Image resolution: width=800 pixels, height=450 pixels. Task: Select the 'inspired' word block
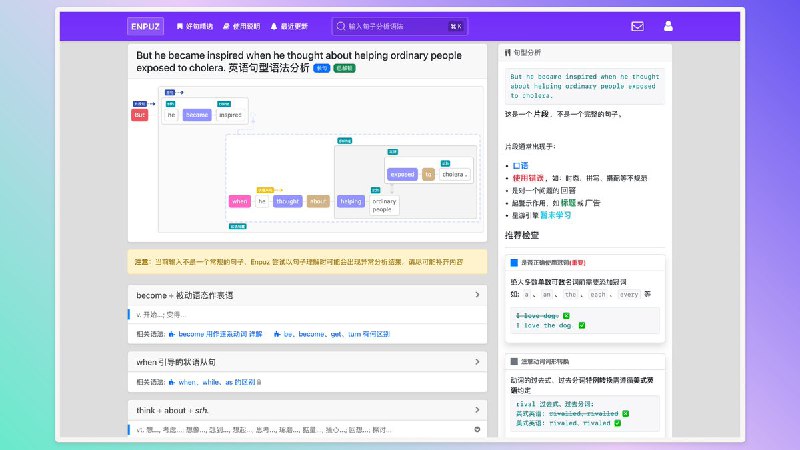(x=230, y=115)
